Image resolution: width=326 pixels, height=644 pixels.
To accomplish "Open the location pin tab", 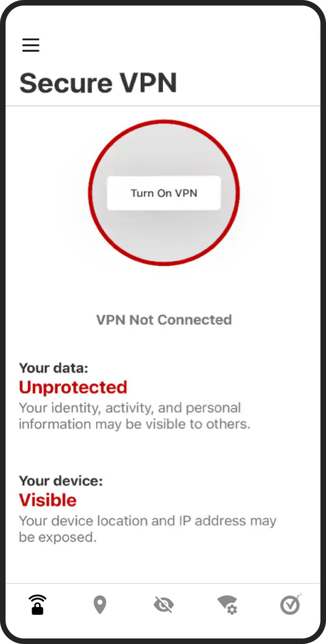I will 100,605.
